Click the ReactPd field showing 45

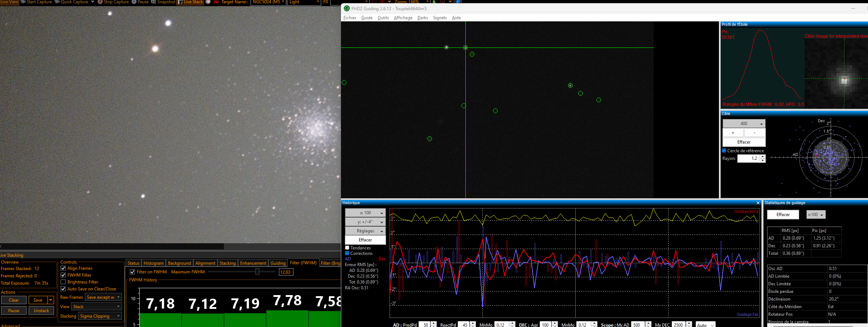[x=464, y=325]
